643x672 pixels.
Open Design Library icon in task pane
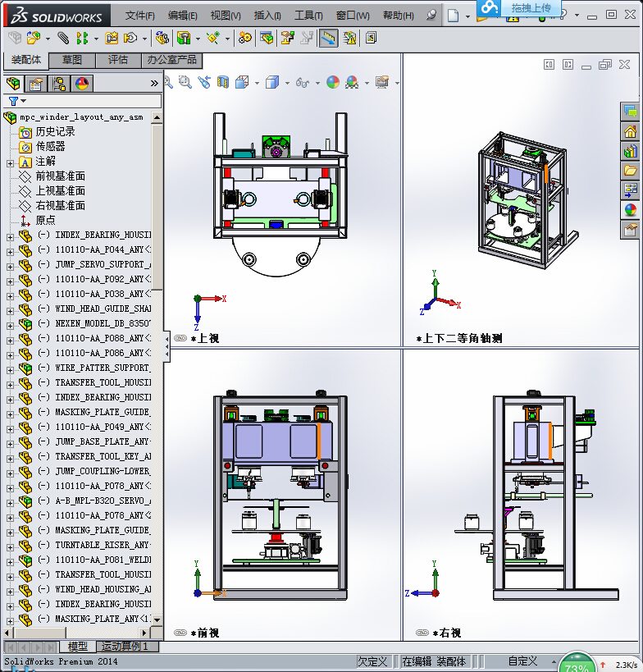(630, 151)
